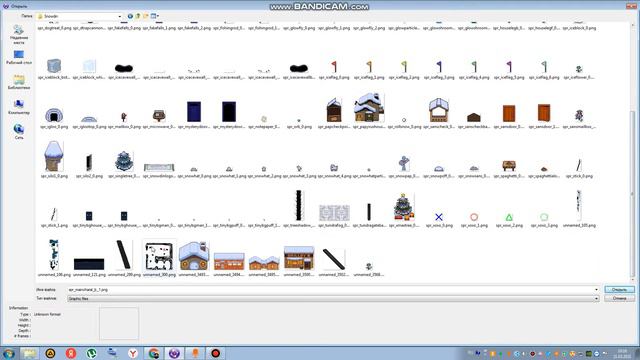
Task: Select the black cave wall blob thumbnail
Action: (124, 68)
